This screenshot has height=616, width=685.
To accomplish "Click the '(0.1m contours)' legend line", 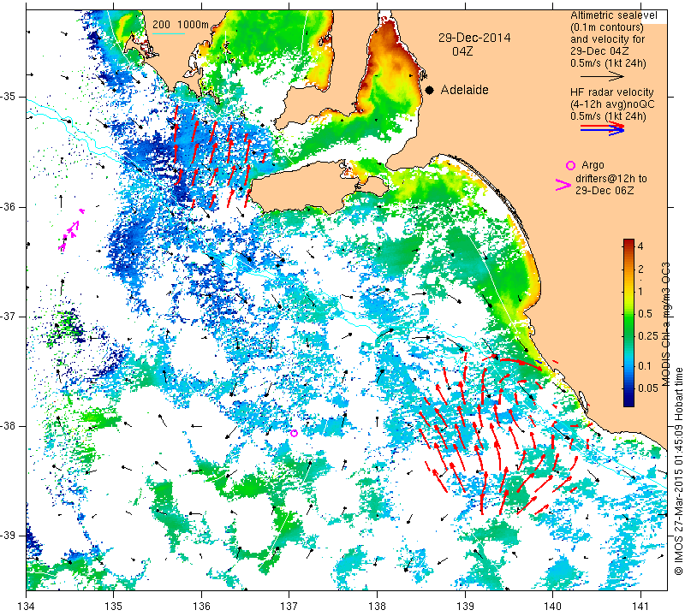I will click(x=607, y=27).
